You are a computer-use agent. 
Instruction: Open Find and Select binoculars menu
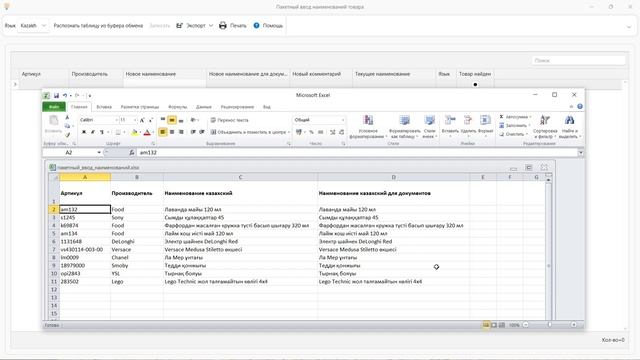coord(569,127)
